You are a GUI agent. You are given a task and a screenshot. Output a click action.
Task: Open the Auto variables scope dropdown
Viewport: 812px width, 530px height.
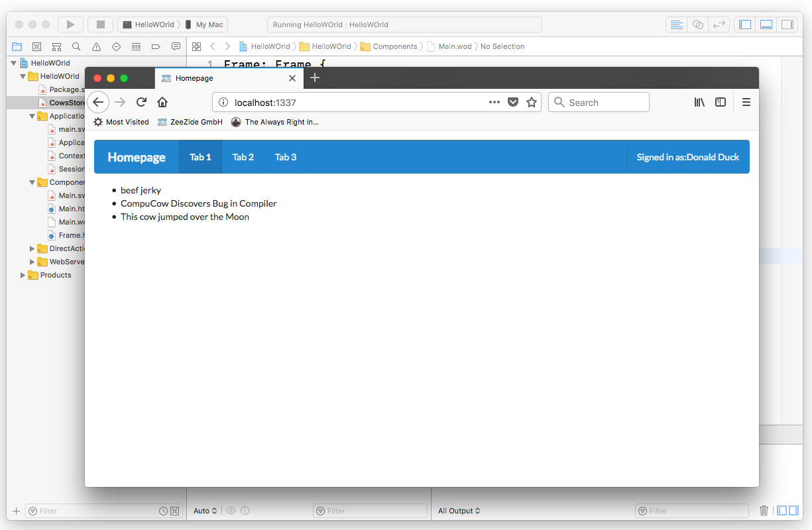click(205, 511)
